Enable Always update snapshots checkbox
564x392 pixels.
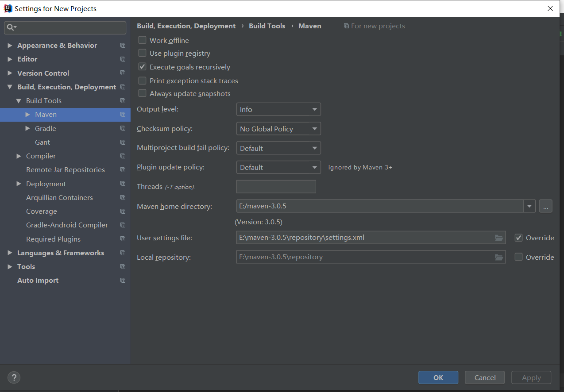pos(142,93)
